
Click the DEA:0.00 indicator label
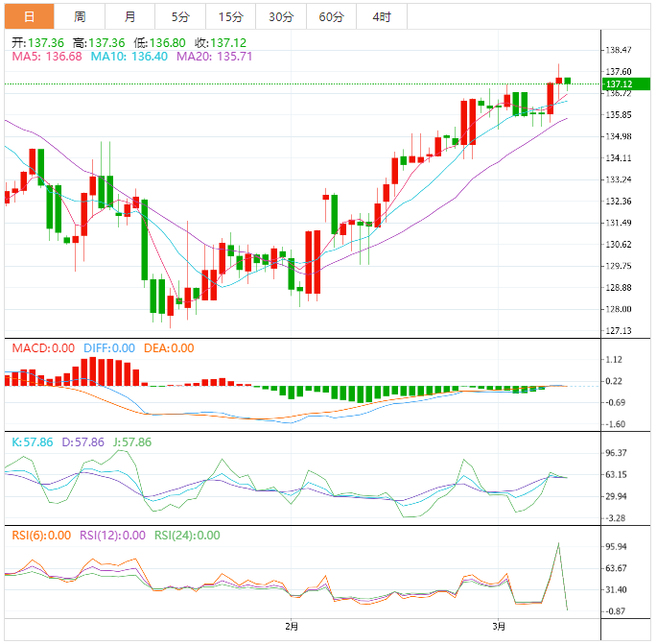[x=169, y=348]
